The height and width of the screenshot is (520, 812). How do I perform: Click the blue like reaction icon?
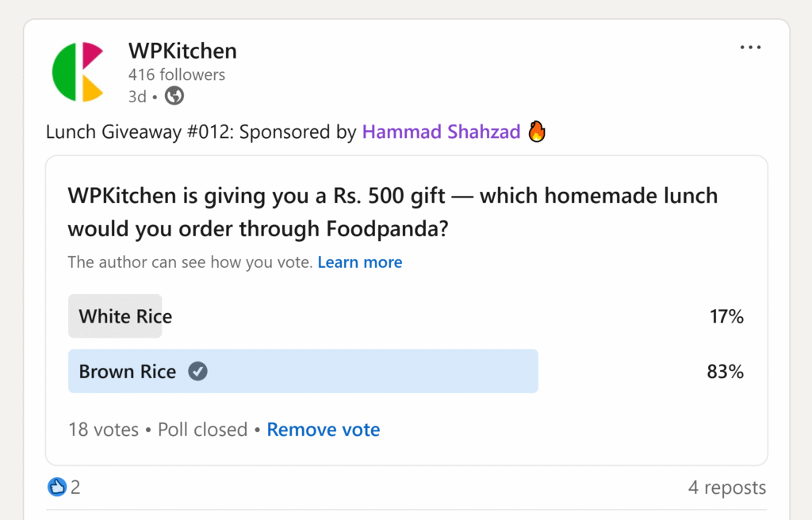click(57, 487)
